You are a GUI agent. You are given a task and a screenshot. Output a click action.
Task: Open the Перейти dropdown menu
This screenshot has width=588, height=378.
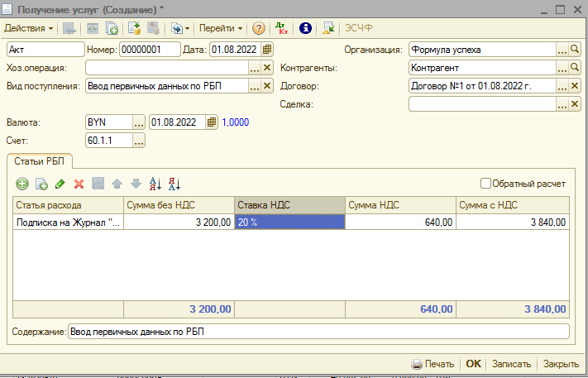coord(220,28)
